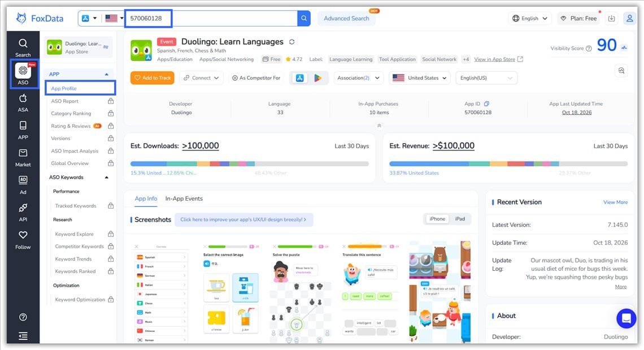Click Visibility Score help icon
Screen dimensions: 644x350
pyautogui.click(x=589, y=49)
